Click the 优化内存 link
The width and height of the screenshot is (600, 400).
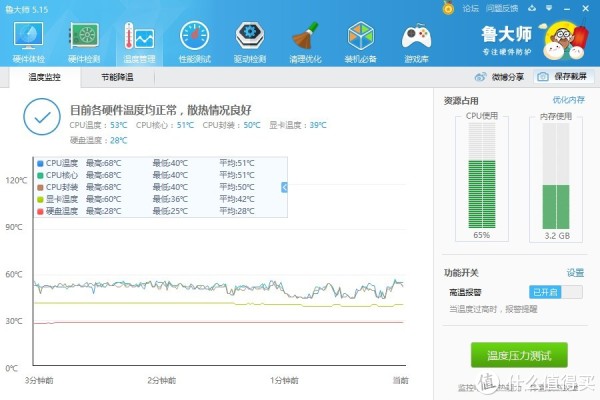tap(569, 100)
